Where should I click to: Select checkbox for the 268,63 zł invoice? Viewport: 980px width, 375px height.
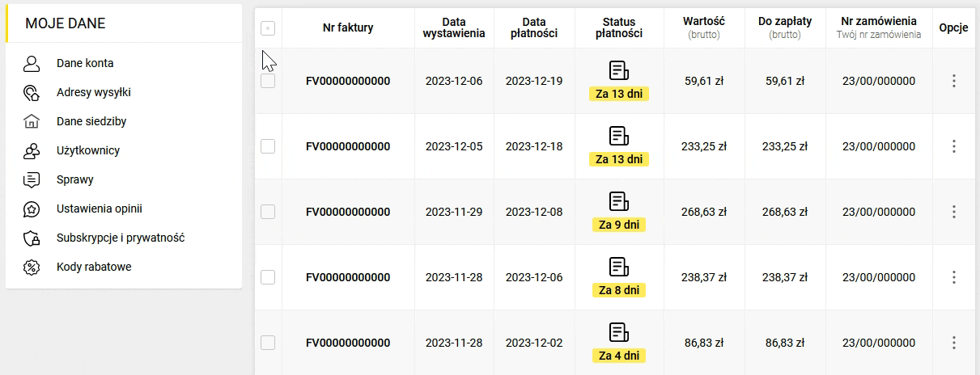268,212
